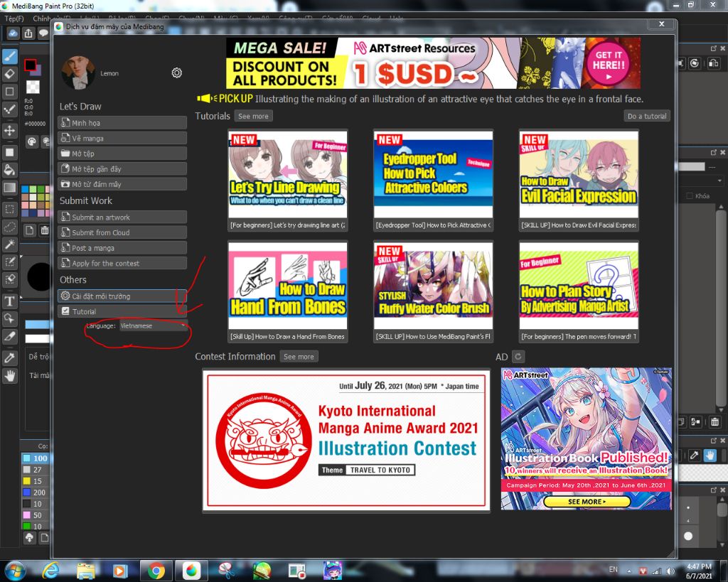
Task: Refresh the AD section
Action: point(518,357)
